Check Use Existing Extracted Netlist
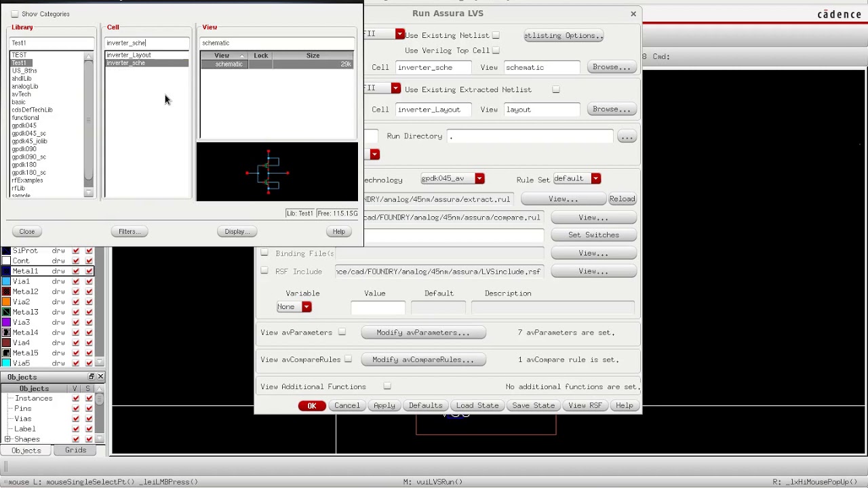Image resolution: width=868 pixels, height=488 pixels. (x=556, y=89)
